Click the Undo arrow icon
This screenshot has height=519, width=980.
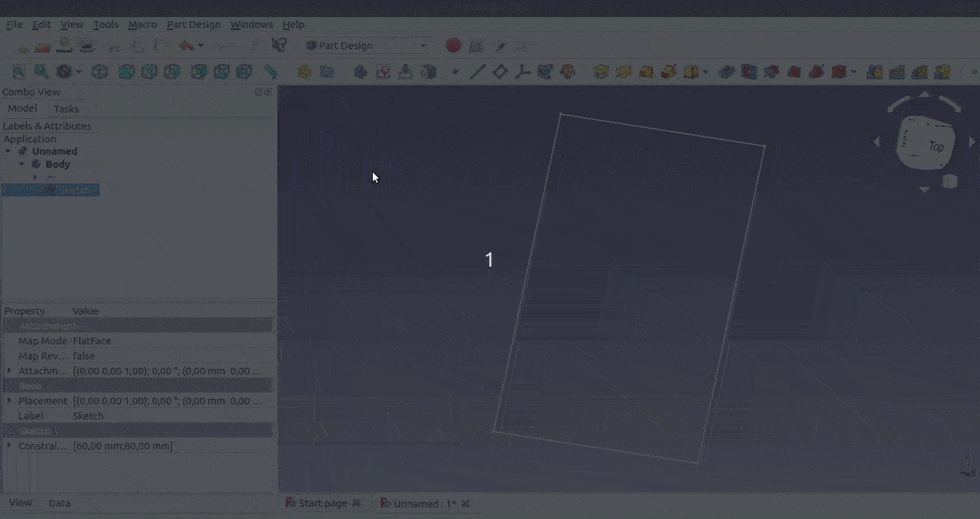[186, 46]
